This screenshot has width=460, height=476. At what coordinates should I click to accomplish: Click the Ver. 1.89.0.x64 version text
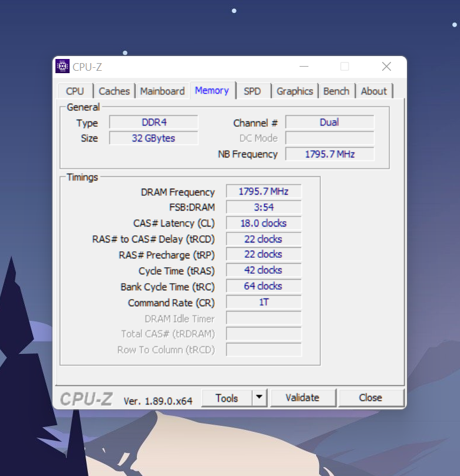click(x=158, y=401)
